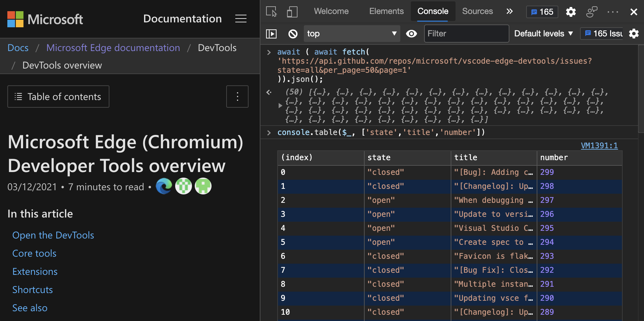The image size is (644, 321).
Task: Click the Edge contributor avatar
Action: click(x=164, y=186)
